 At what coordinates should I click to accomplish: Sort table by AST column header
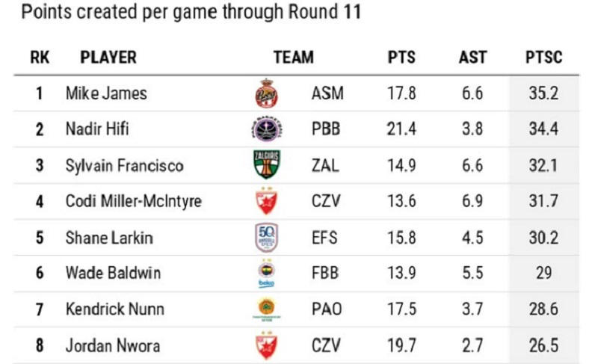(x=472, y=58)
